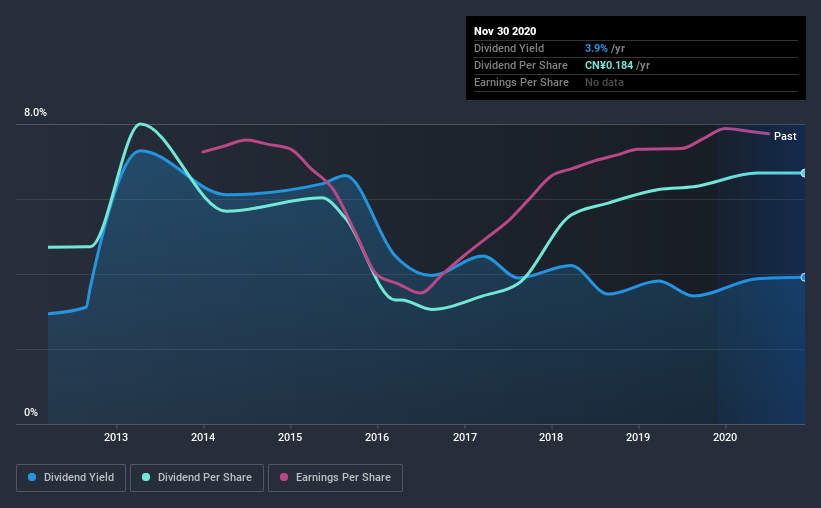The image size is (821, 508).
Task: Click the No data earnings value
Action: tap(604, 82)
